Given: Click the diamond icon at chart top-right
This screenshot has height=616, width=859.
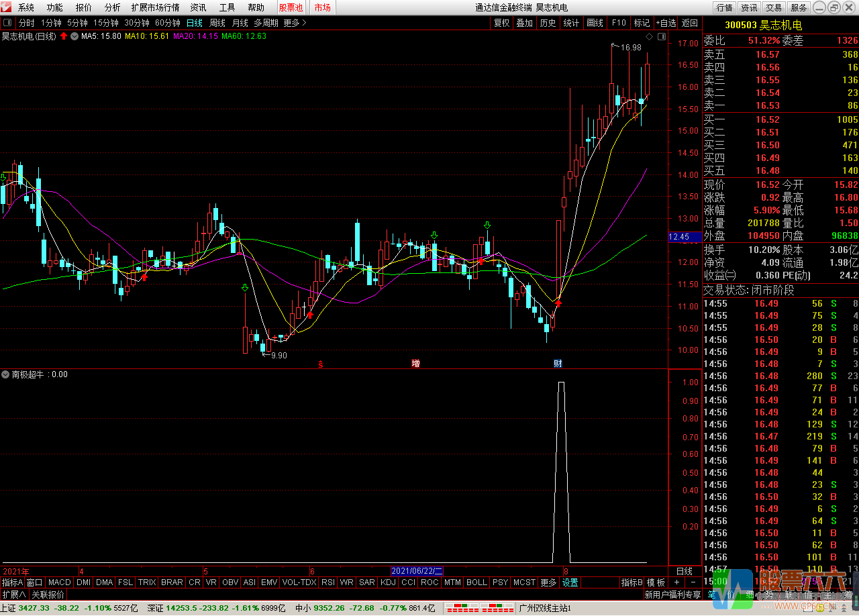Looking at the screenshot, I should click(648, 36).
